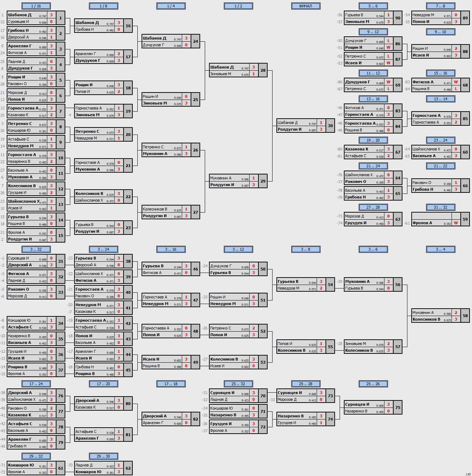Click the '15 .. 16' placement header

[441, 73]
